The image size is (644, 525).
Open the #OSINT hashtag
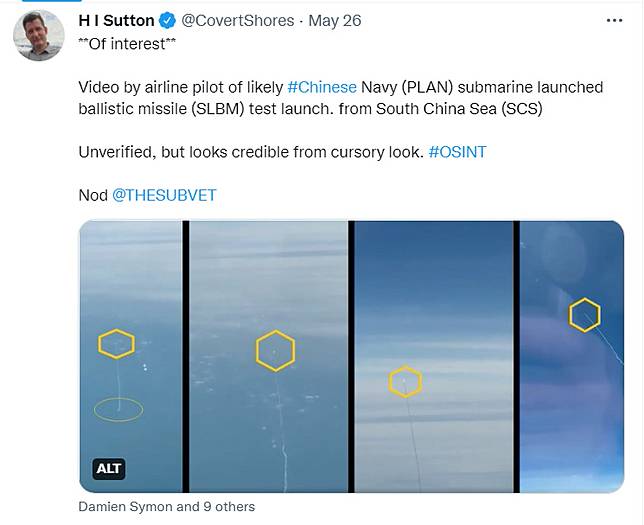(459, 151)
